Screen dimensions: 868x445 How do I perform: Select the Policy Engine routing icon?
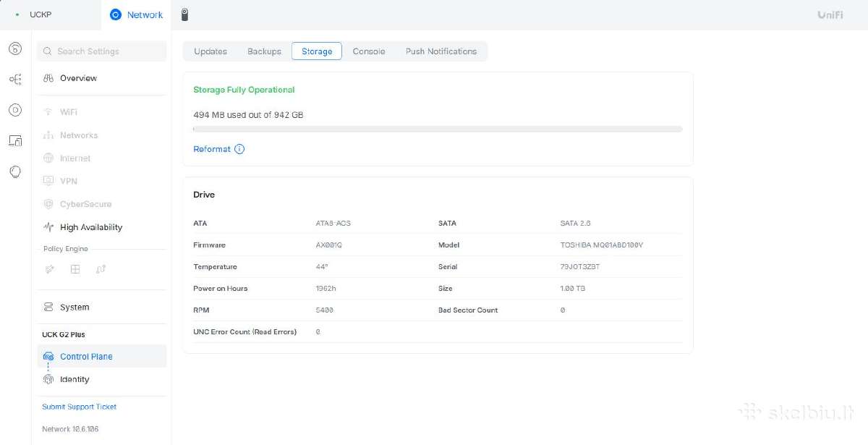point(101,269)
